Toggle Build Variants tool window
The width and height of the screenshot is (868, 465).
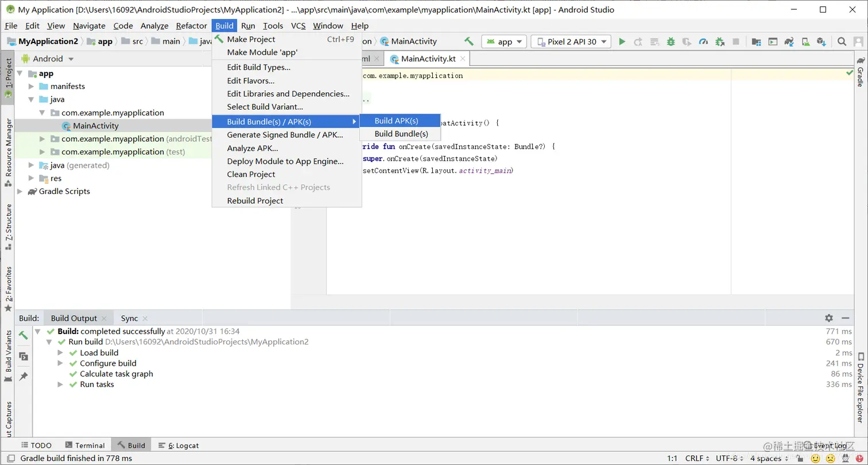(8, 356)
